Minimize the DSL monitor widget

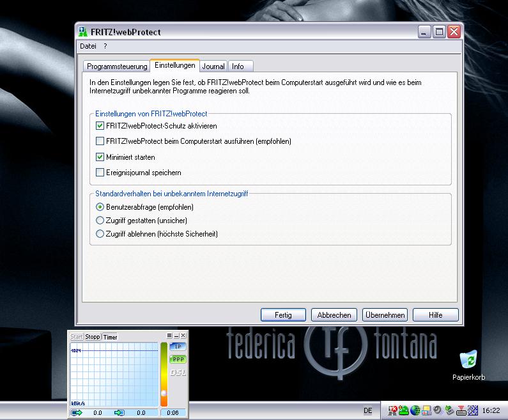[176, 336]
